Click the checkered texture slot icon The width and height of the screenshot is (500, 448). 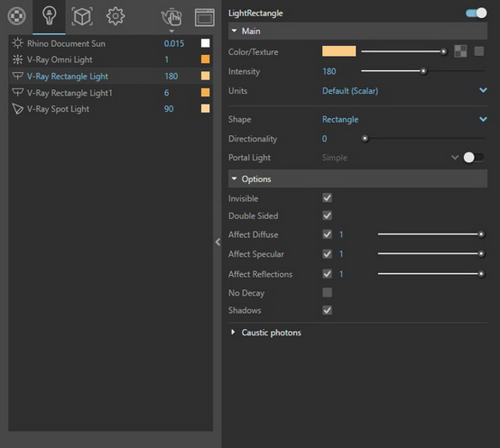[460, 51]
